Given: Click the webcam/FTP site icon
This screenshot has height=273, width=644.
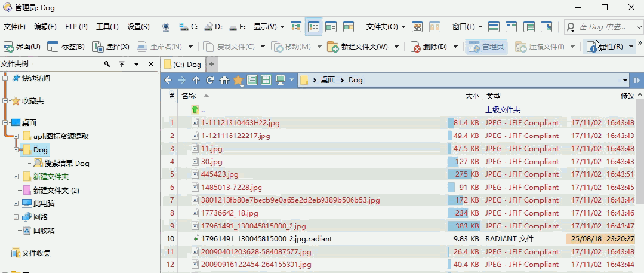Looking at the screenshot, I should click(165, 27).
